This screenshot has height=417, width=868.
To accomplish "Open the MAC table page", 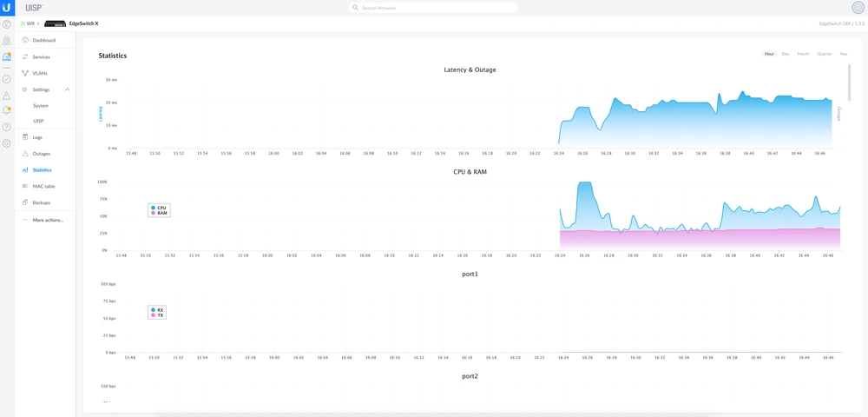I will 43,186.
